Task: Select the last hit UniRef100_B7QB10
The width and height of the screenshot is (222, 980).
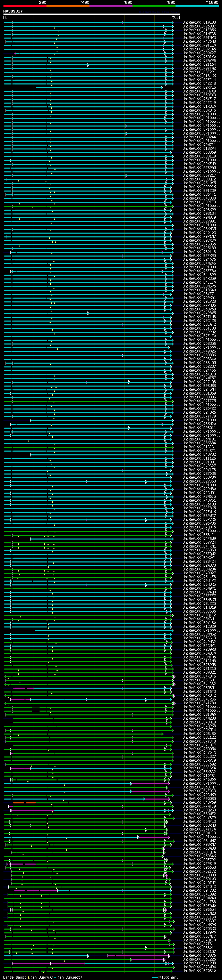Action: pos(199,971)
